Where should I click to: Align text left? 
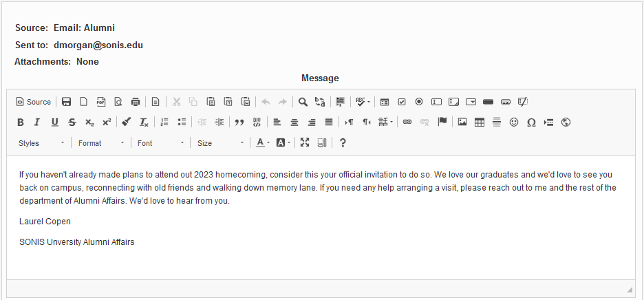coord(277,122)
